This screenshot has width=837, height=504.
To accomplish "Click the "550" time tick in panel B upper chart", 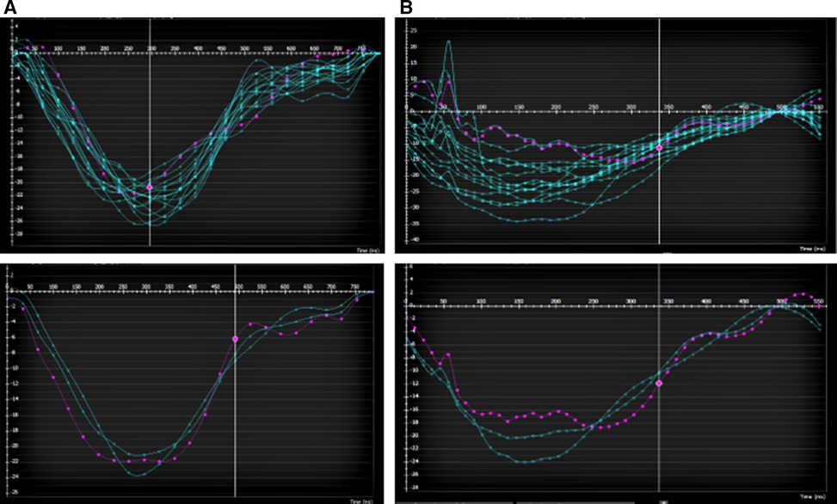I will tap(818, 108).
